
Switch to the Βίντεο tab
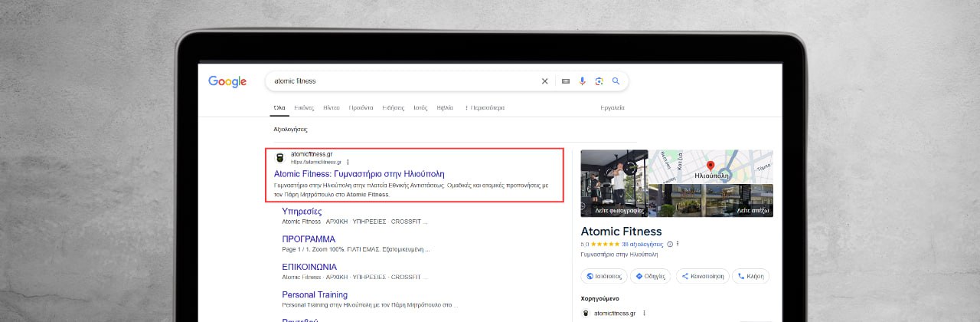coord(332,107)
